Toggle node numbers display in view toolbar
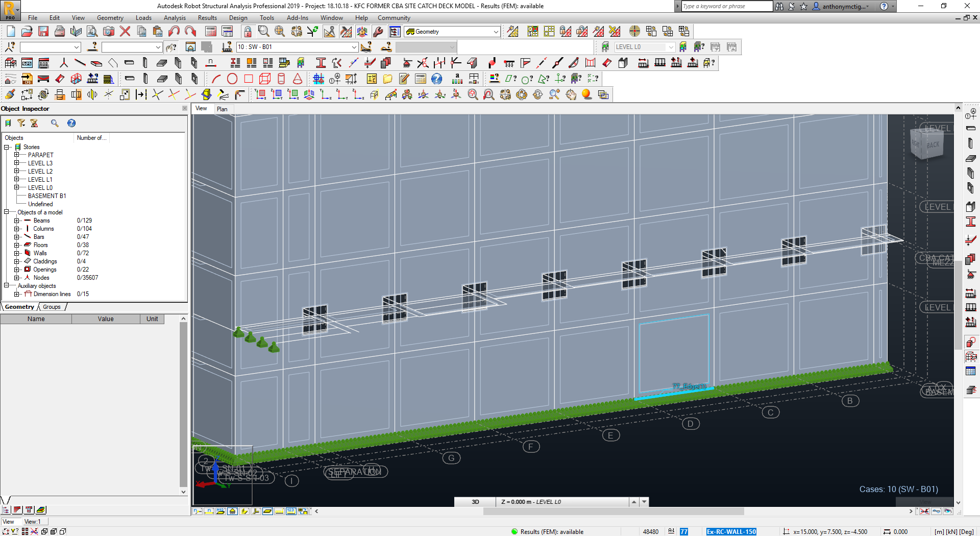980x536 pixels. (198, 511)
